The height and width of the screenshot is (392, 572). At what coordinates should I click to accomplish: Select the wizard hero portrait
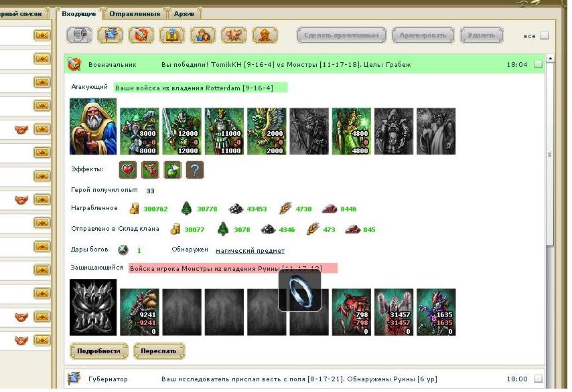93,127
